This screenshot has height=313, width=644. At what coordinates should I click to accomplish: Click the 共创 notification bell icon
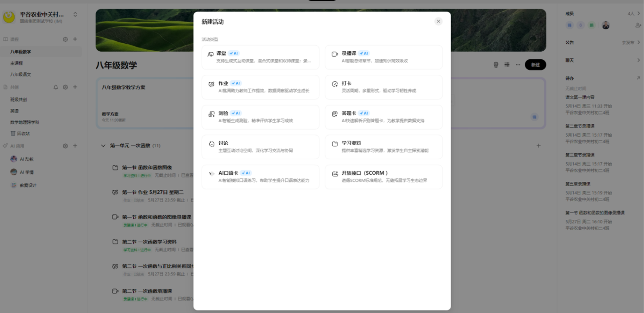[56, 87]
